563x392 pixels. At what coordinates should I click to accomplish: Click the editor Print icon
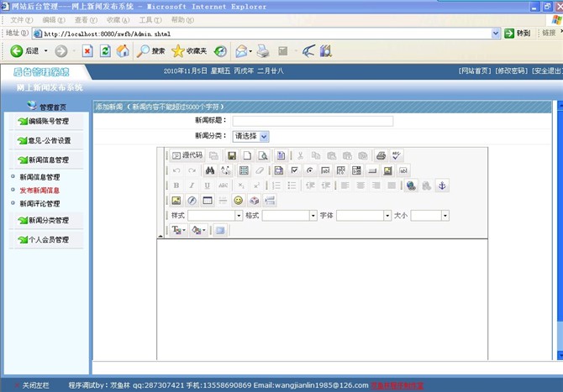pyautogui.click(x=381, y=155)
